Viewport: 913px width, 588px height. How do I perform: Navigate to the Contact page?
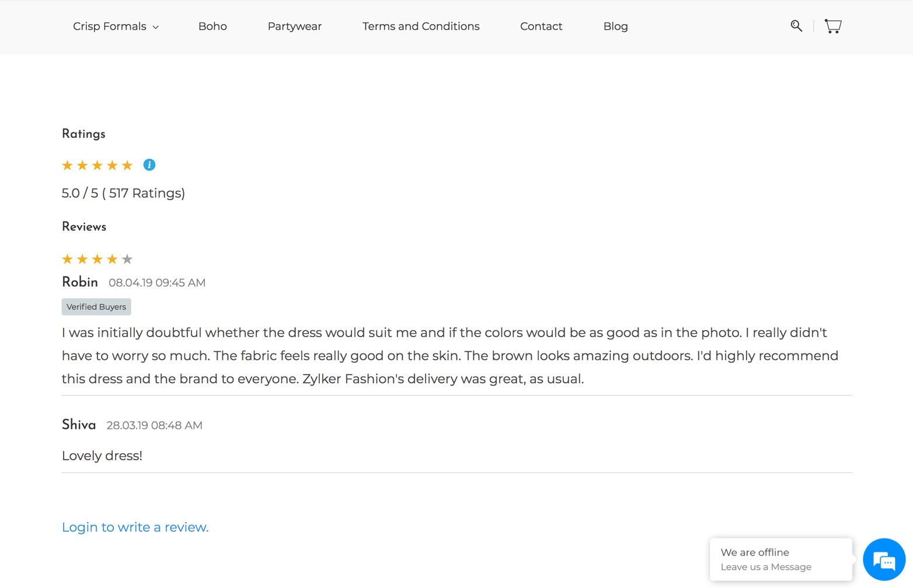click(541, 26)
